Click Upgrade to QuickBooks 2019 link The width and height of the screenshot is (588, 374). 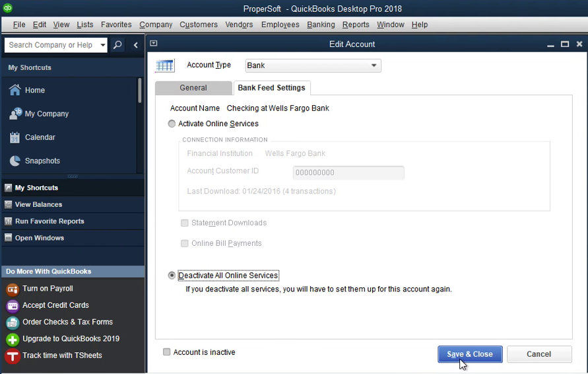click(x=71, y=339)
